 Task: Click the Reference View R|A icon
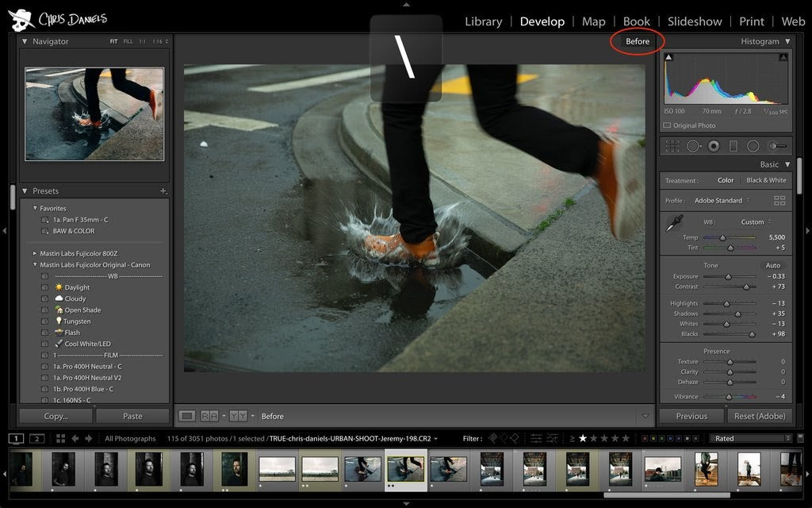click(209, 416)
